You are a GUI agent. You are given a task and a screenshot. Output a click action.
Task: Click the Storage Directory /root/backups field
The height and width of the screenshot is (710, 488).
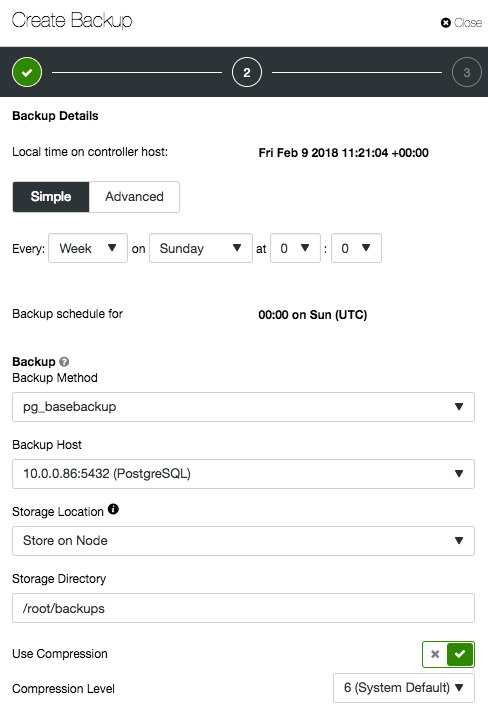[243, 608]
